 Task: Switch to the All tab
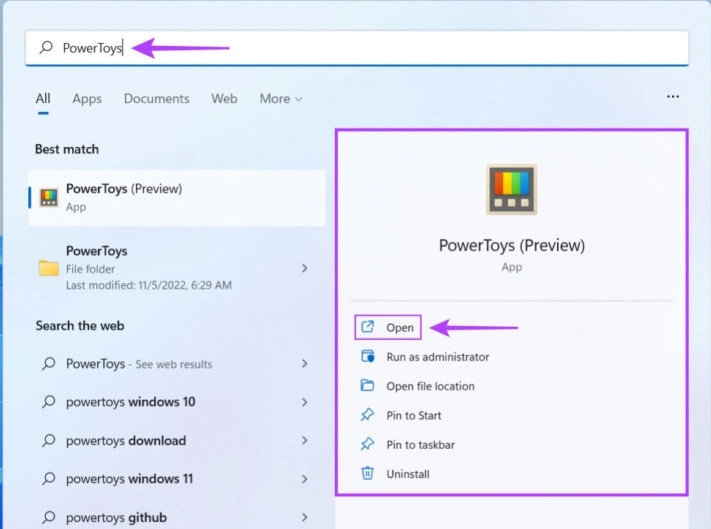pos(43,98)
